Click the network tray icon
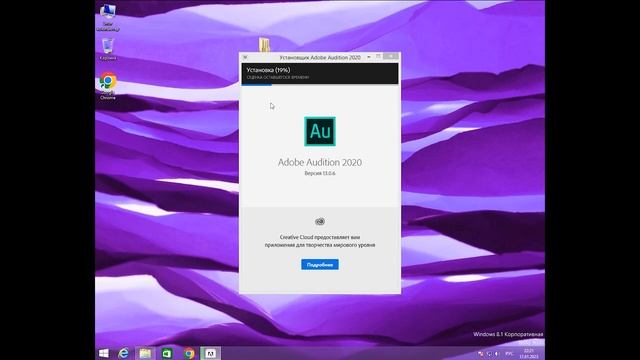Screen dimensions: 640x360 tap(489, 353)
